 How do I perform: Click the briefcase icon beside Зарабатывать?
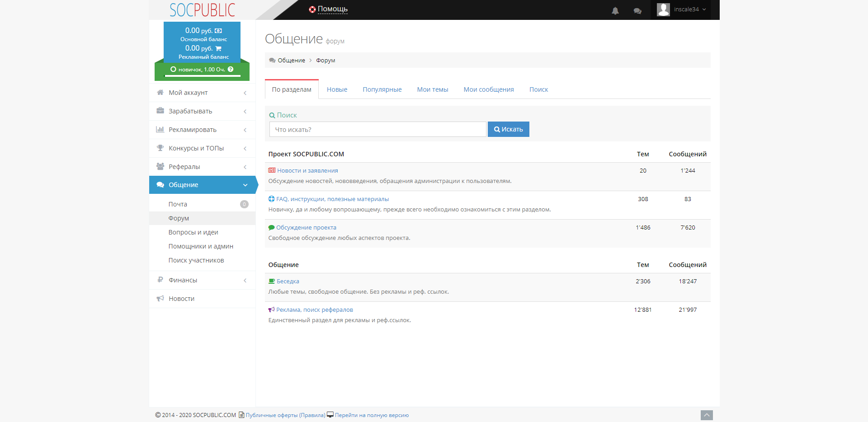click(160, 111)
